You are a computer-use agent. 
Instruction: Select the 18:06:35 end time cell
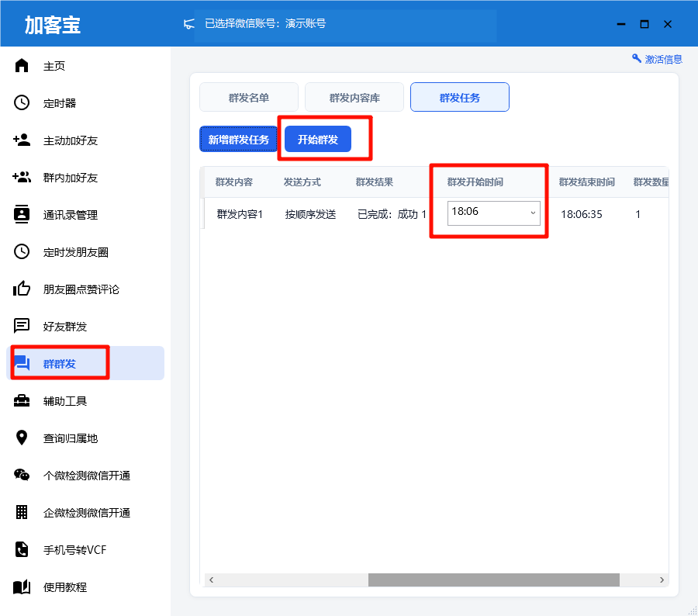[x=582, y=214]
